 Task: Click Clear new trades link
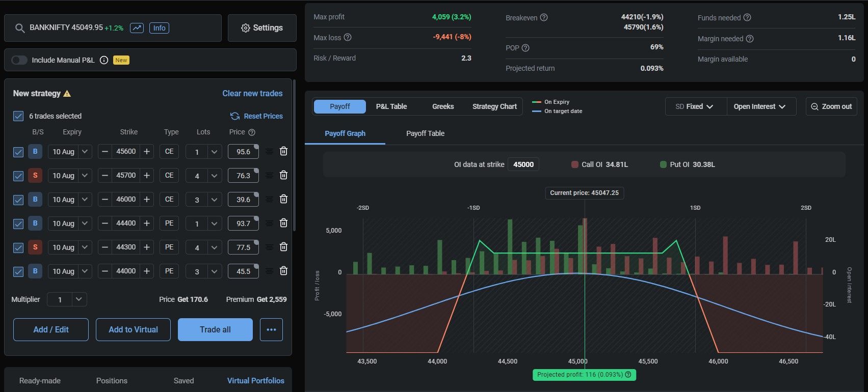(252, 94)
